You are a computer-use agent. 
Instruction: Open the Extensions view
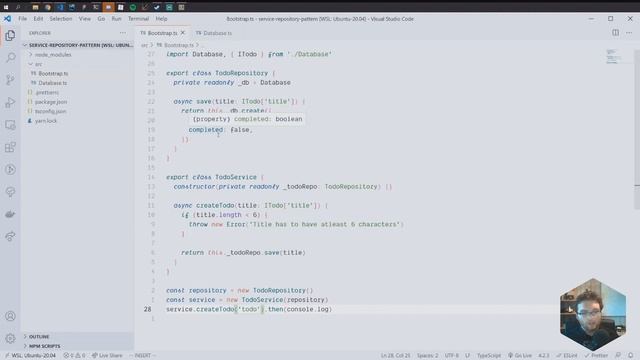tap(10, 147)
